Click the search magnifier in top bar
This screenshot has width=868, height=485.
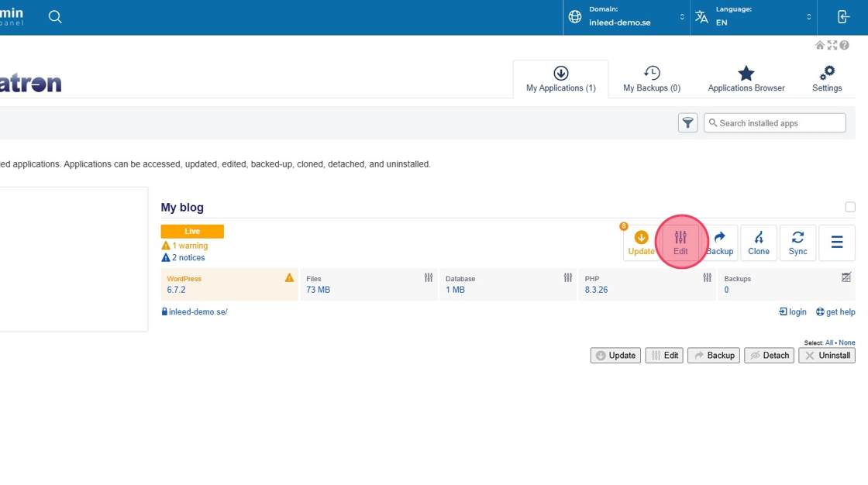(55, 17)
